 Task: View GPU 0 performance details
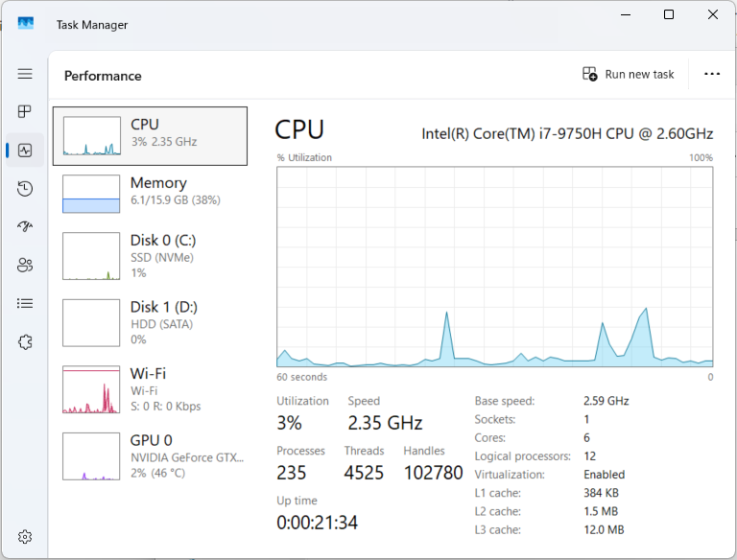150,455
